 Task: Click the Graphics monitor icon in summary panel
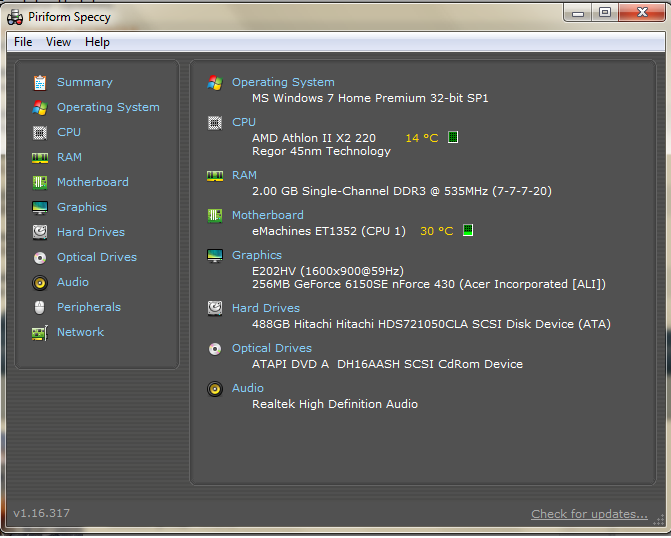pos(215,256)
